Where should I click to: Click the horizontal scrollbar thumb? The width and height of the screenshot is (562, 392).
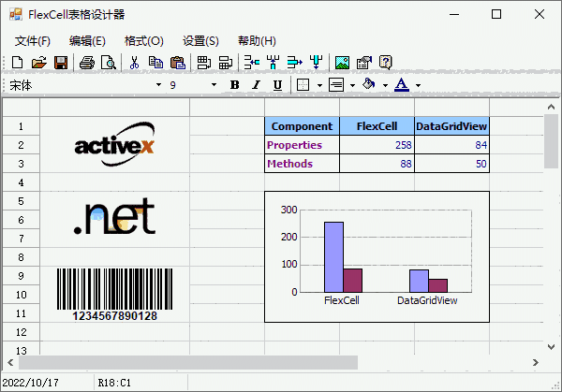point(188,362)
